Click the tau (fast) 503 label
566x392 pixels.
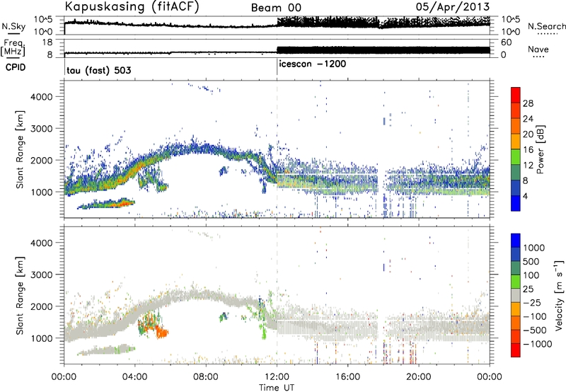[99, 70]
